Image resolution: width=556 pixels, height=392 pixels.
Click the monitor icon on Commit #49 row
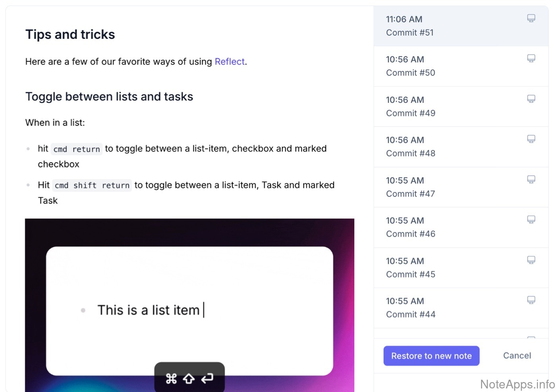(x=531, y=99)
